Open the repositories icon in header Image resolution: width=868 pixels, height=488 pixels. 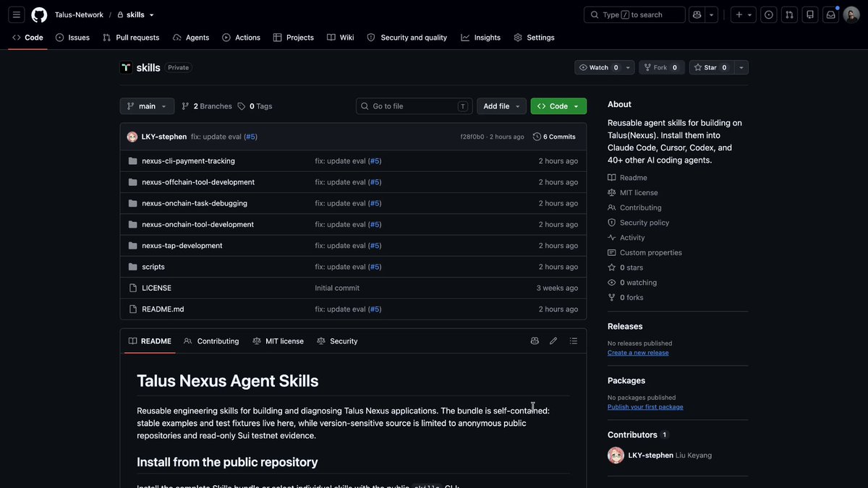(x=810, y=14)
